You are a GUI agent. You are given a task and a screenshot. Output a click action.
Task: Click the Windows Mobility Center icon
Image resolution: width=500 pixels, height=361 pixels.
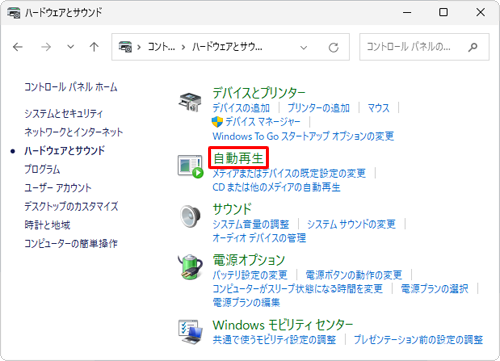tap(190, 332)
